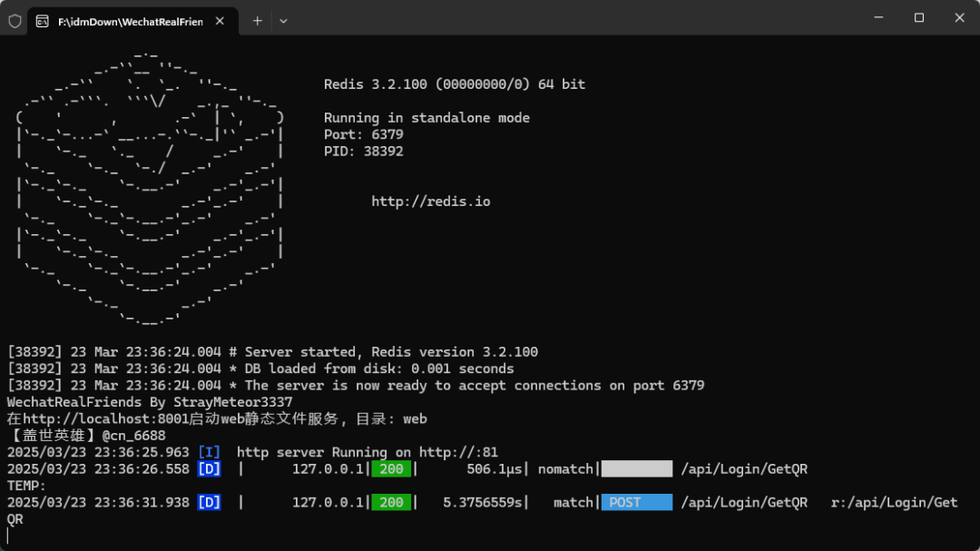The image size is (980, 551).
Task: Click the "【盖世英雄】@cn_6688" line
Action: (87, 436)
